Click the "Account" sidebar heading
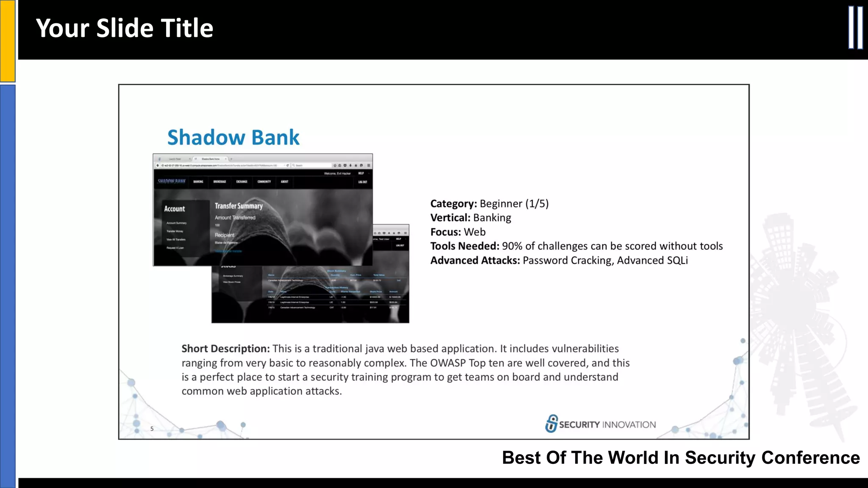868x488 pixels. pos(175,209)
